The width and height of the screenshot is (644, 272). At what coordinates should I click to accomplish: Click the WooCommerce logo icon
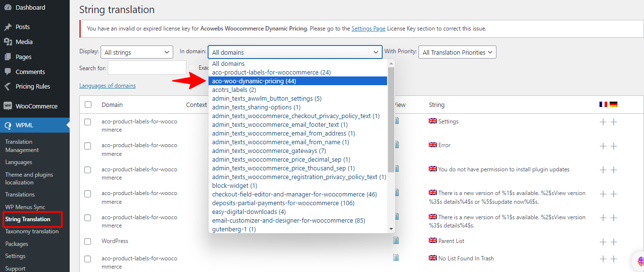tap(8, 106)
